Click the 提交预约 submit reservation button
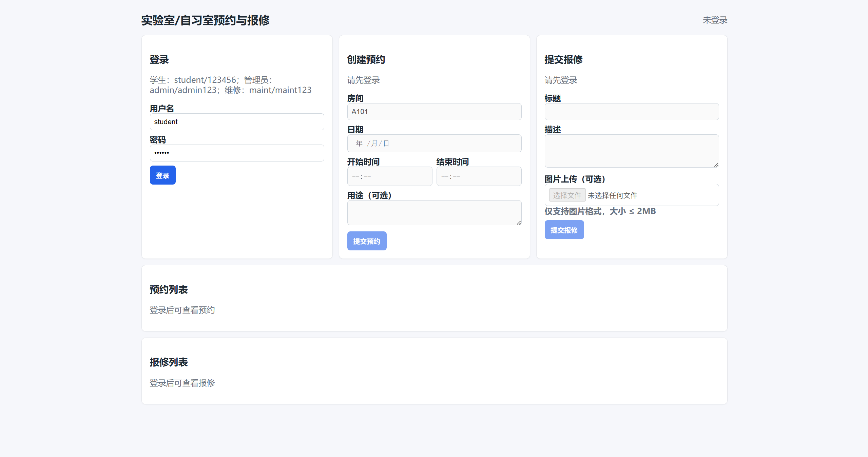Screen dimensions: 868x457 pos(367,241)
